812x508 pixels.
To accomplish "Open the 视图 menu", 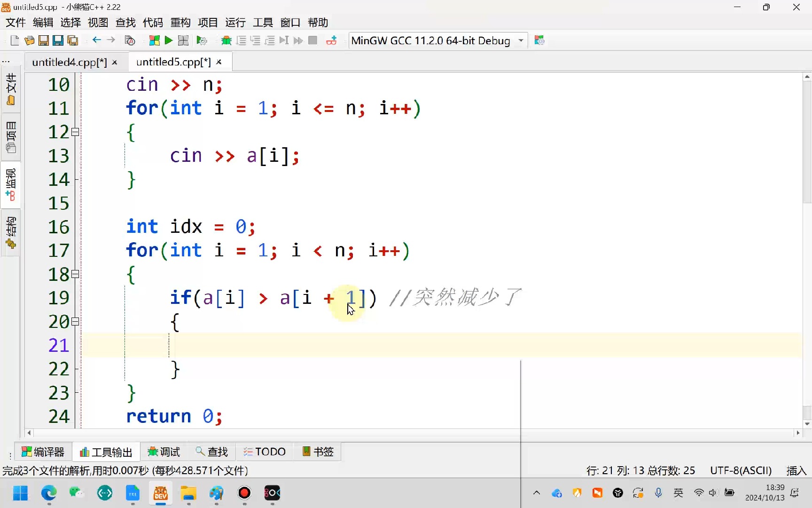I will pyautogui.click(x=98, y=23).
